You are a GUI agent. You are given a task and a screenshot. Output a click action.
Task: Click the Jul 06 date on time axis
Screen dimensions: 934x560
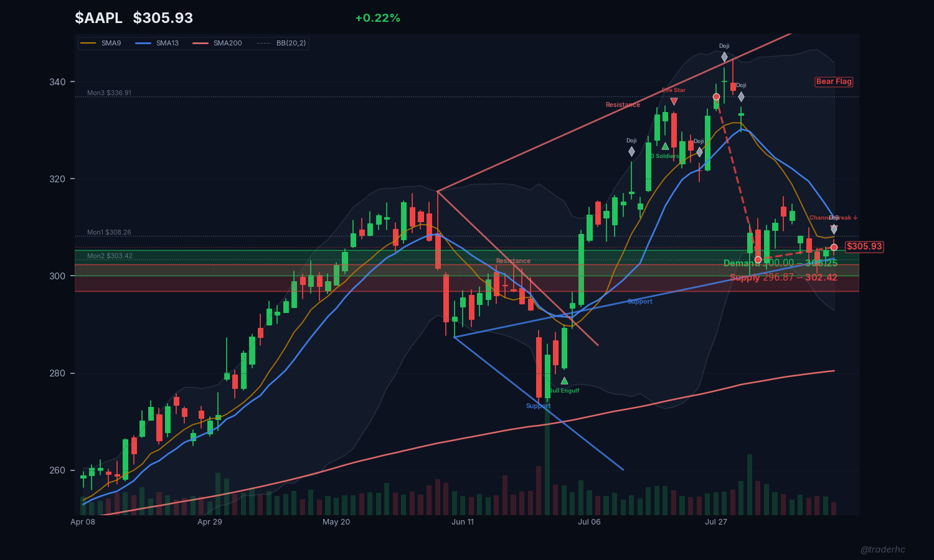(x=589, y=522)
